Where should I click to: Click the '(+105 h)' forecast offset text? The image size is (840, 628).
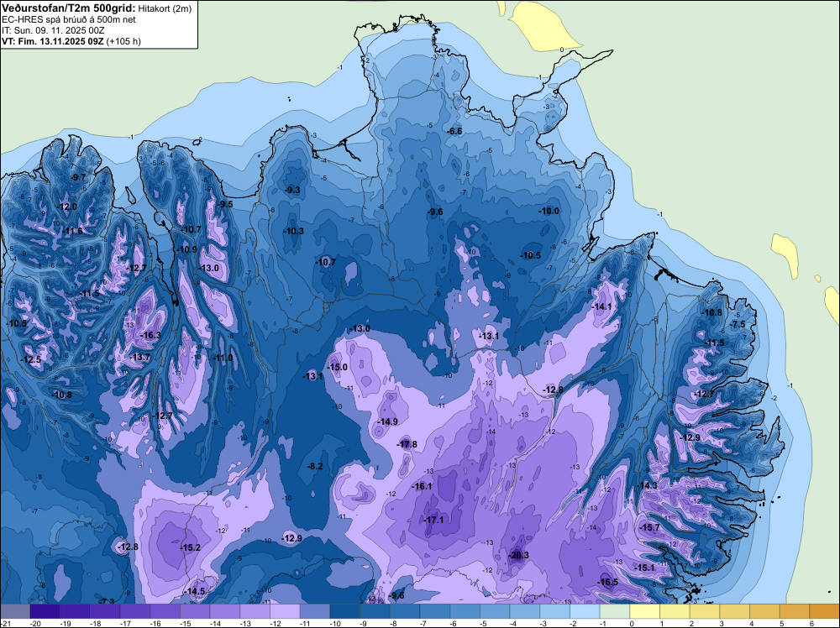[123, 41]
